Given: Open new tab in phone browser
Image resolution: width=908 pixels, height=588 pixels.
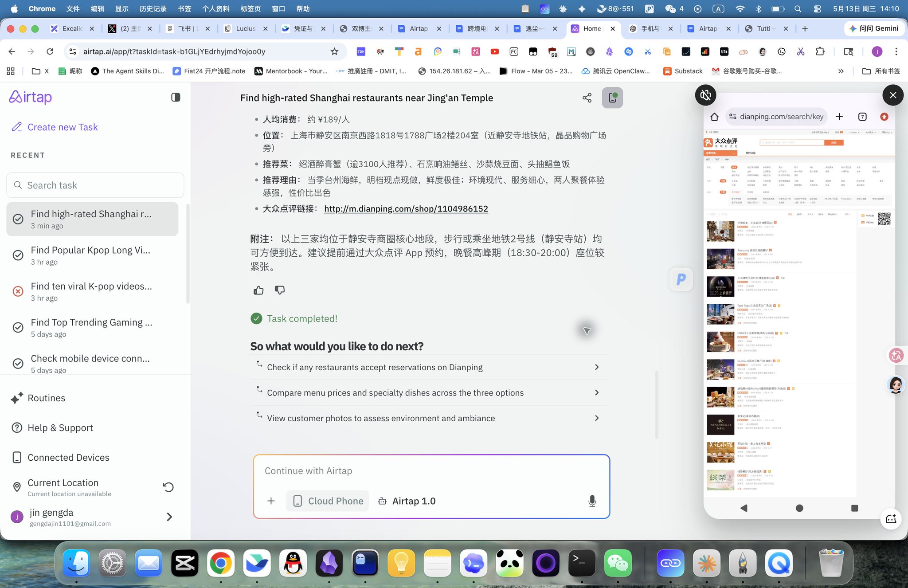Looking at the screenshot, I should 839,117.
